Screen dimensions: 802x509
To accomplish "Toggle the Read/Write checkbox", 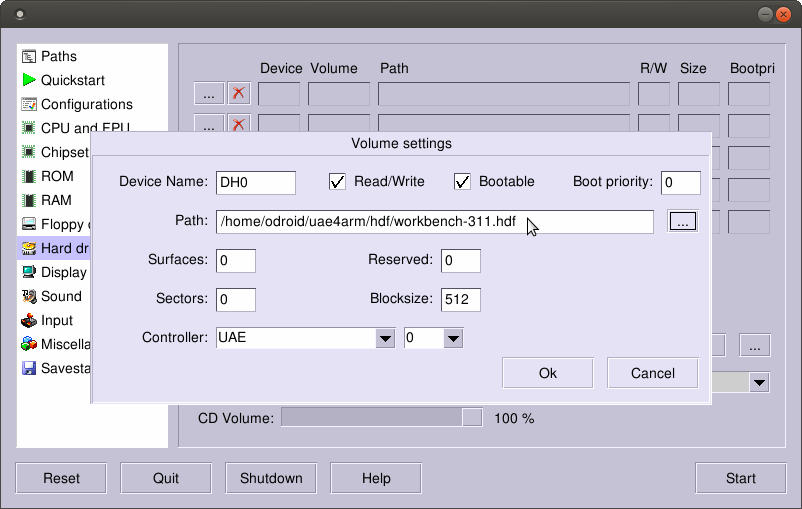I will click(337, 182).
